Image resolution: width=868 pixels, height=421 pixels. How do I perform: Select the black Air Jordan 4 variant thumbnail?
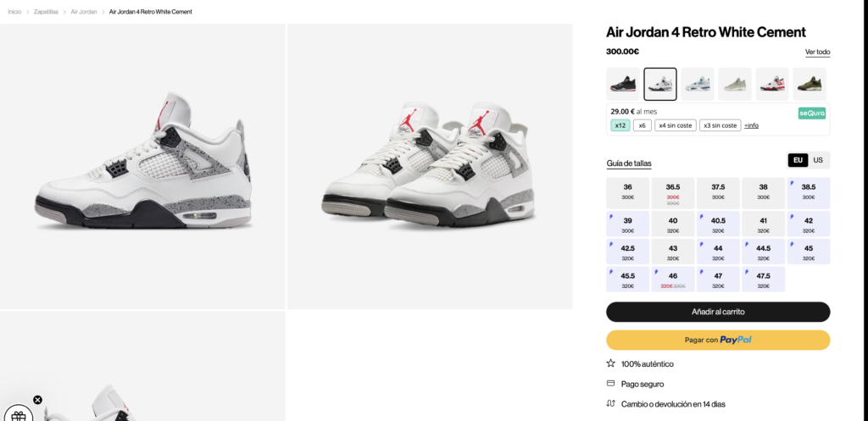623,84
